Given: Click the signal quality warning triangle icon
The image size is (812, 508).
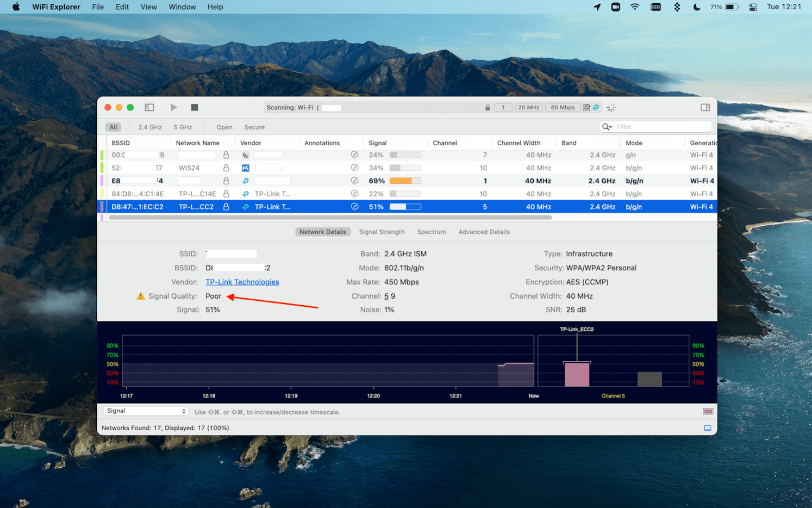Looking at the screenshot, I should tap(141, 296).
